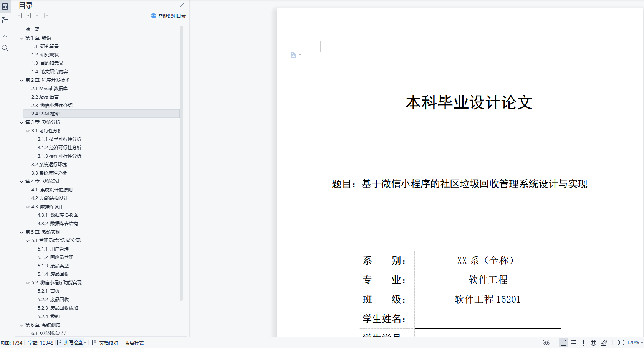
Task: Navigate to 3.2 系统运行环境
Action: (x=49, y=165)
